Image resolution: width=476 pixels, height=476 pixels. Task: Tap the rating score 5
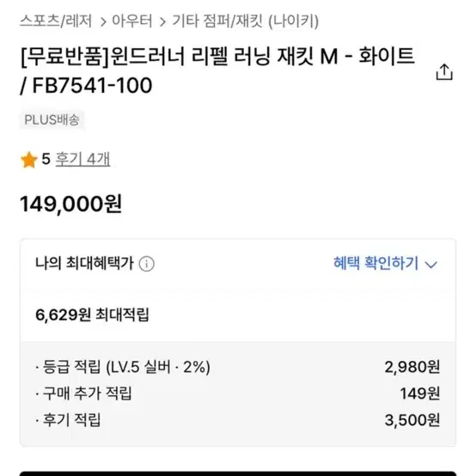[46, 159]
